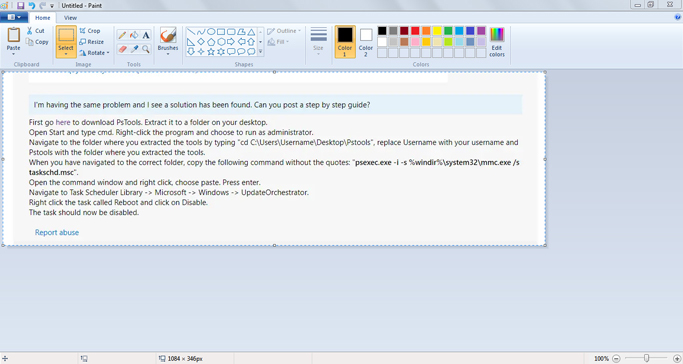The width and height of the screenshot is (683, 364).
Task: Open the Edit colors dialog
Action: [x=497, y=42]
